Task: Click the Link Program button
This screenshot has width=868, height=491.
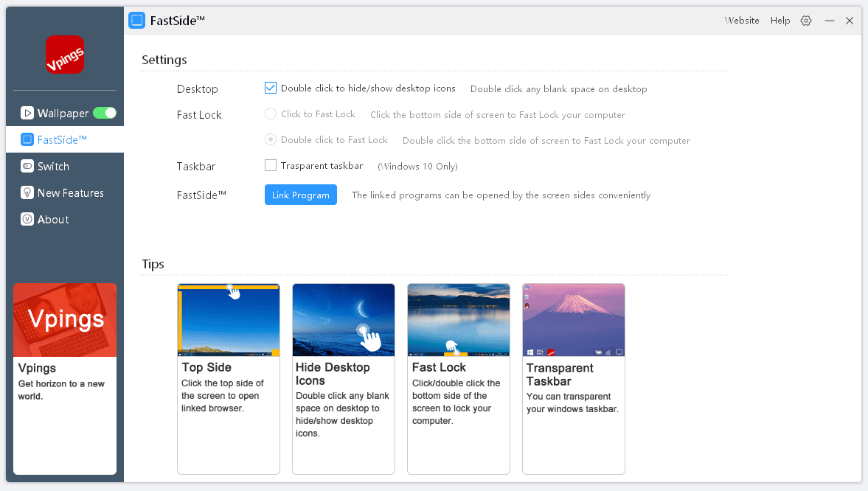Action: 301,195
